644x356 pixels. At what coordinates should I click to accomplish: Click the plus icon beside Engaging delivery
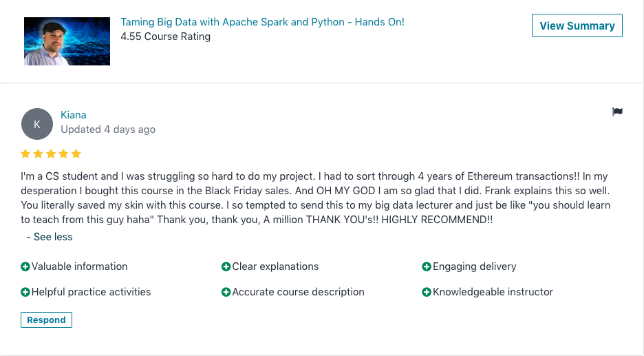click(x=427, y=266)
